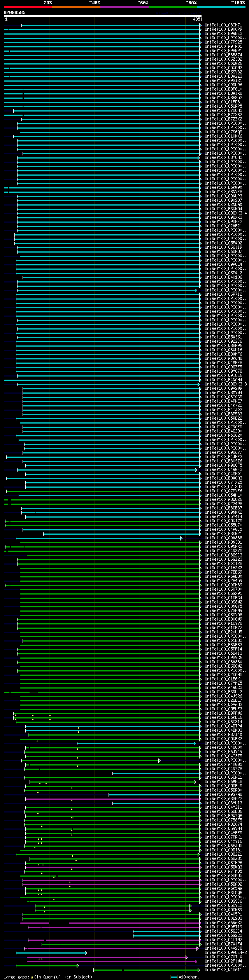Click the UniRef100_C3YUI3 label
The height and width of the screenshot is (980, 249).
[x=223, y=803]
